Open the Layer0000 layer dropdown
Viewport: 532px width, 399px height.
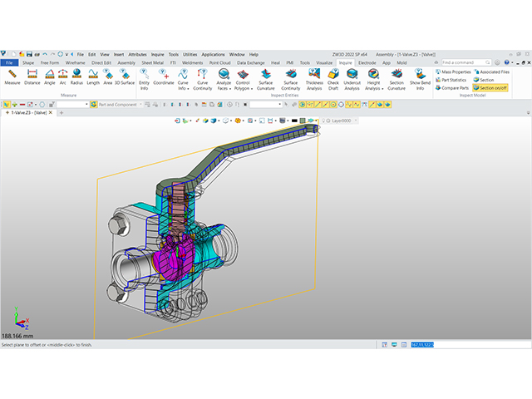[x=356, y=121]
